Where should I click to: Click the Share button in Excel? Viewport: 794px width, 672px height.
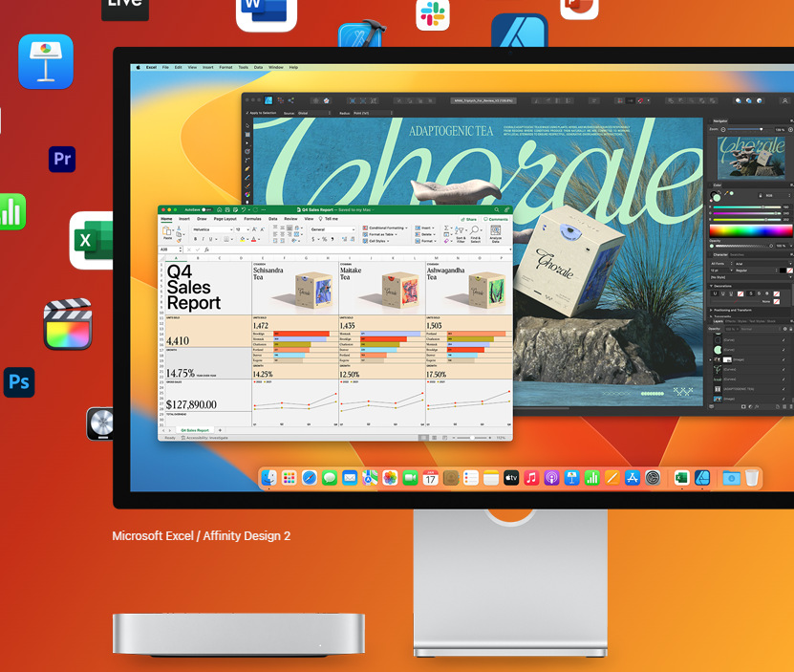469,219
